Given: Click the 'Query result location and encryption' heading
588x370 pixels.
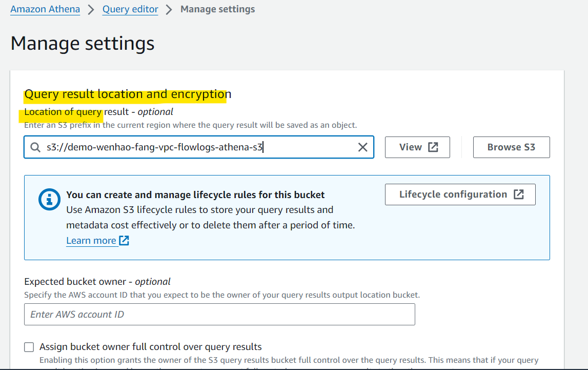Looking at the screenshot, I should pos(128,94).
